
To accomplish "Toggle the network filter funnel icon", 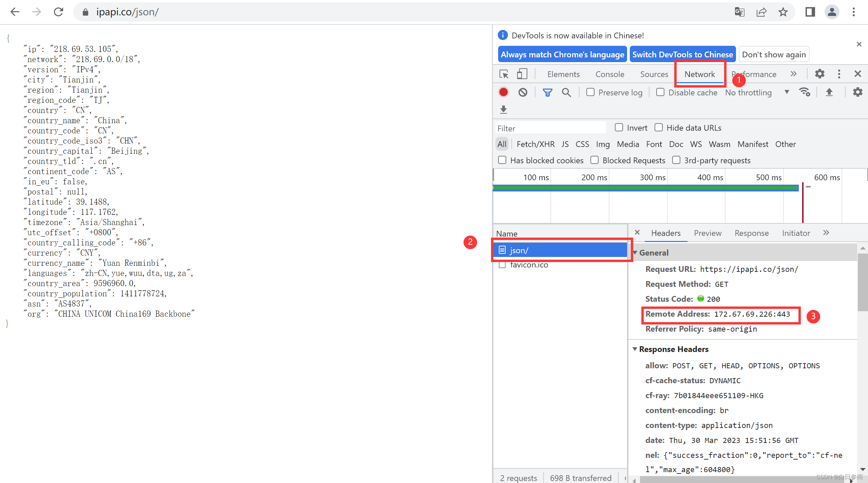I will (x=547, y=92).
